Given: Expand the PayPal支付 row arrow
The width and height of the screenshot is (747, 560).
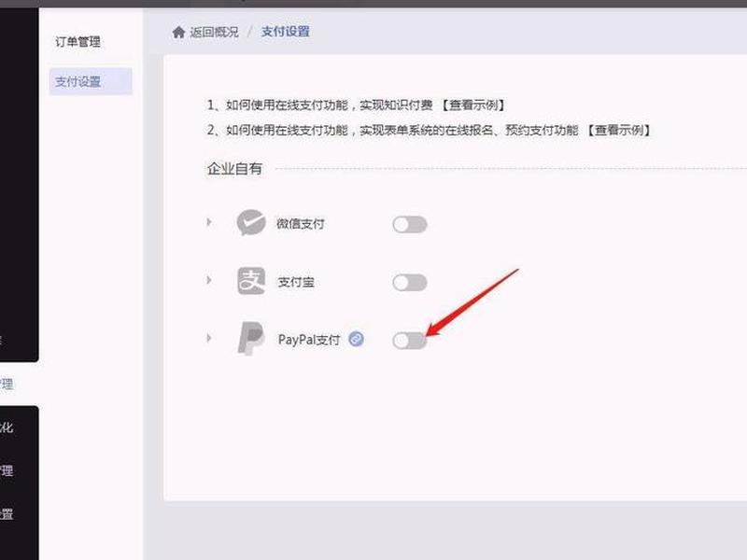Looking at the screenshot, I should (x=208, y=338).
